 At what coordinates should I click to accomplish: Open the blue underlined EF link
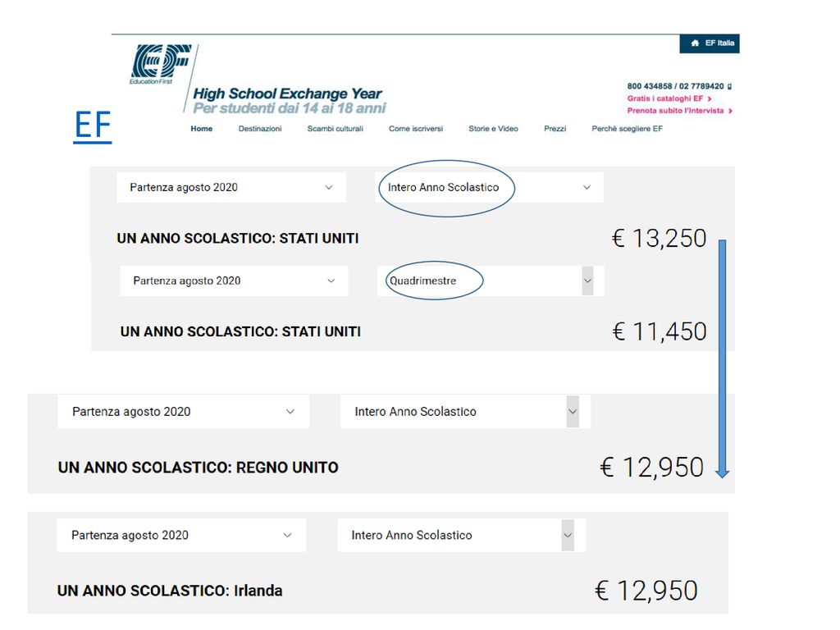[93, 126]
